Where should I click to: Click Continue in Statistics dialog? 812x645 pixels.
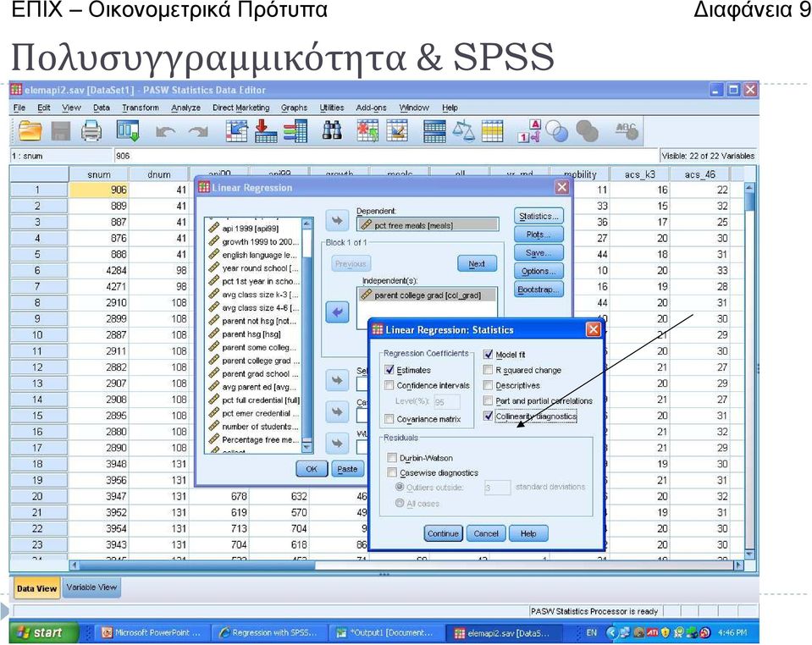click(443, 533)
